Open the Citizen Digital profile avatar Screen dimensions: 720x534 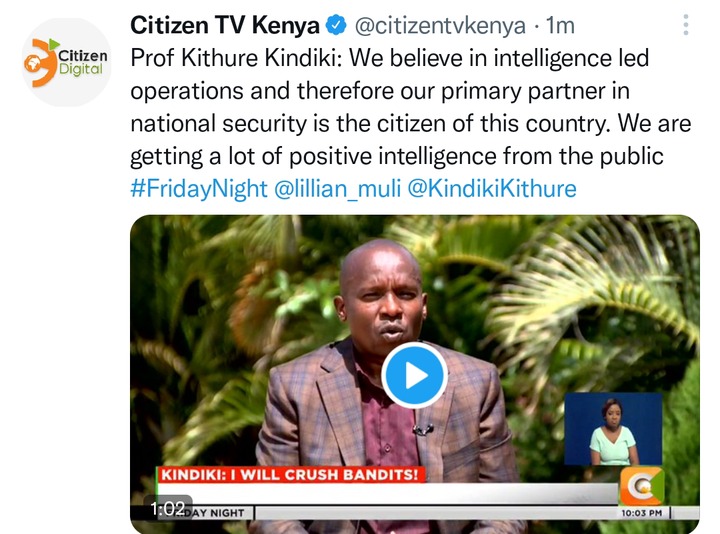[x=67, y=62]
